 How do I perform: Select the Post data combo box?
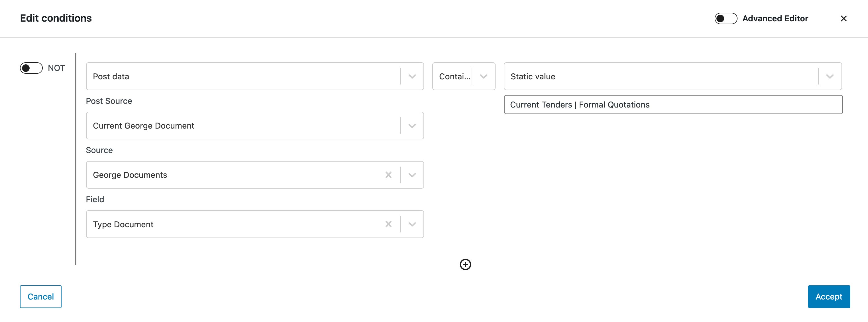click(255, 77)
